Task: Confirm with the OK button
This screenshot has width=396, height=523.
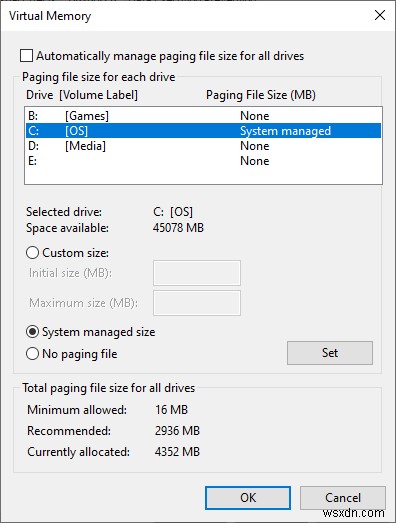Action: point(248,498)
